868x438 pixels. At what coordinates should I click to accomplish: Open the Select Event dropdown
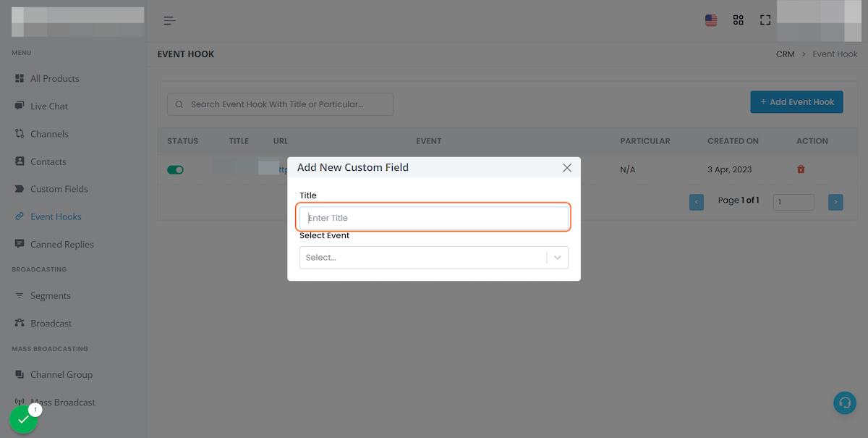pyautogui.click(x=423, y=258)
